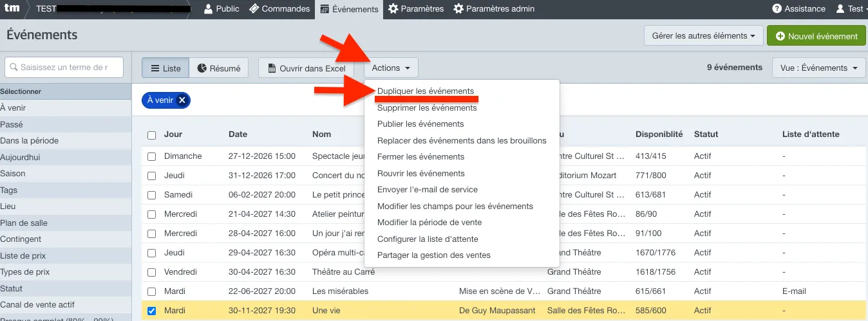Toggle the Actions dropdown
Image resolution: width=868 pixels, height=321 pixels.
[391, 68]
